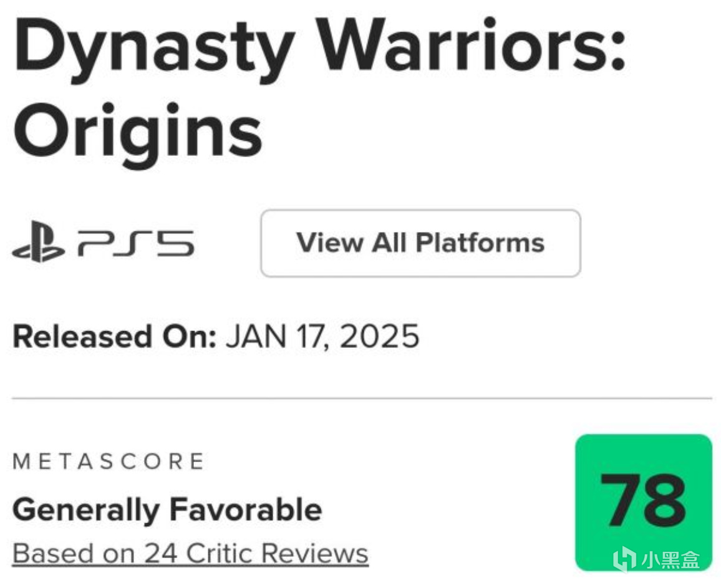Click the Released On label
The height and width of the screenshot is (588, 721).
pyautogui.click(x=114, y=337)
